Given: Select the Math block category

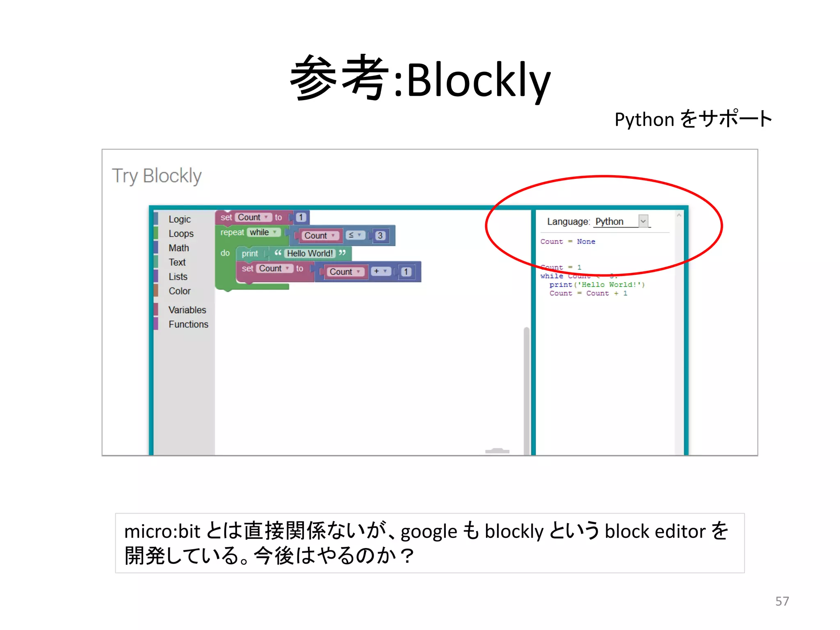Looking at the screenshot, I should coord(179,248).
